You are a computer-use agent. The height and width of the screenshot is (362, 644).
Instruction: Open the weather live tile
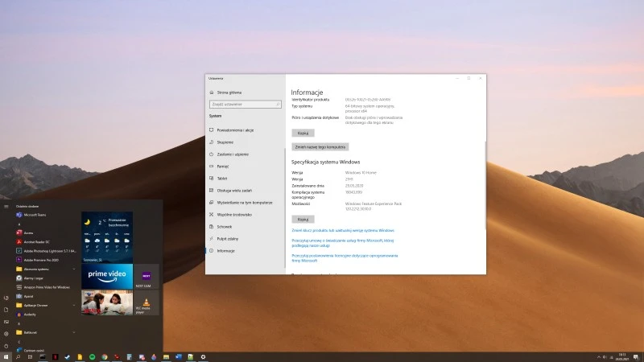(x=107, y=237)
